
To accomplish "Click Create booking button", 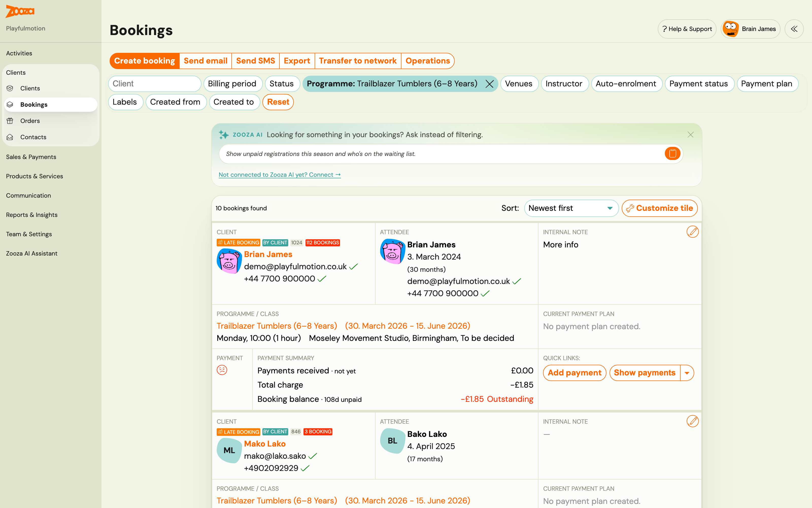I will pyautogui.click(x=144, y=61).
